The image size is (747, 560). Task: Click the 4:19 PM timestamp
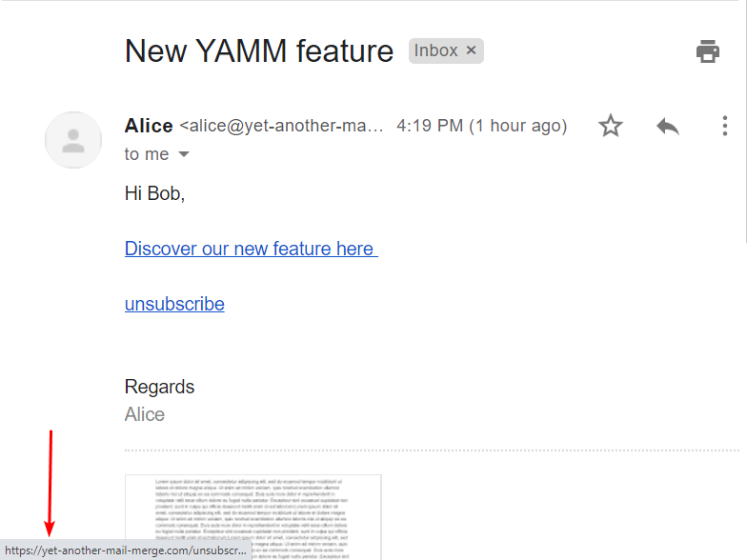(481, 126)
